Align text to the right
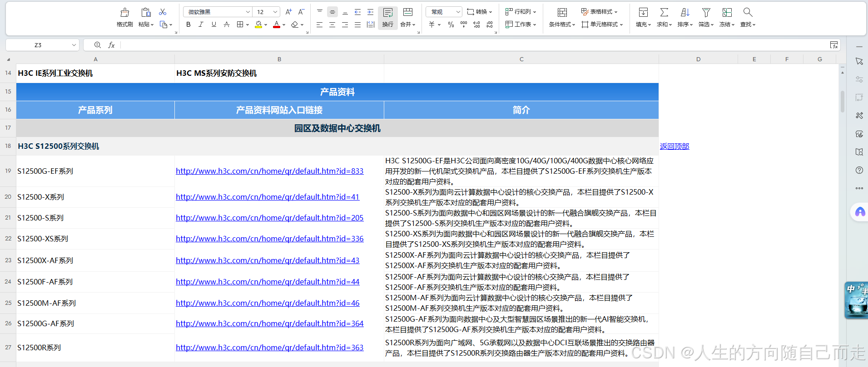Viewport: 868px width, 367px height. [x=345, y=24]
